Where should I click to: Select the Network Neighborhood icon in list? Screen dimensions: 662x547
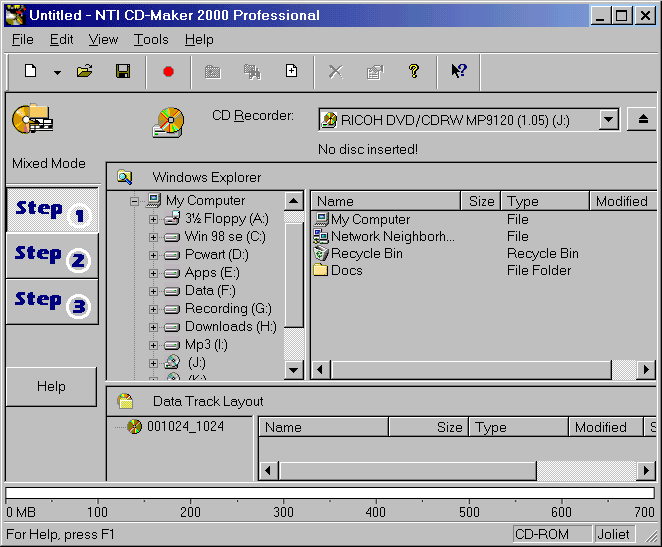click(321, 236)
